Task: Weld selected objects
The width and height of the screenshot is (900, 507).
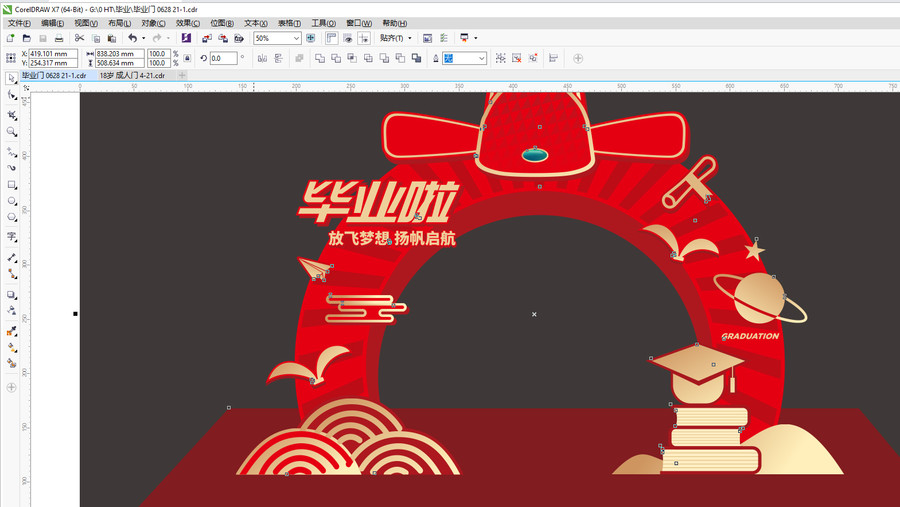Action: click(x=320, y=58)
